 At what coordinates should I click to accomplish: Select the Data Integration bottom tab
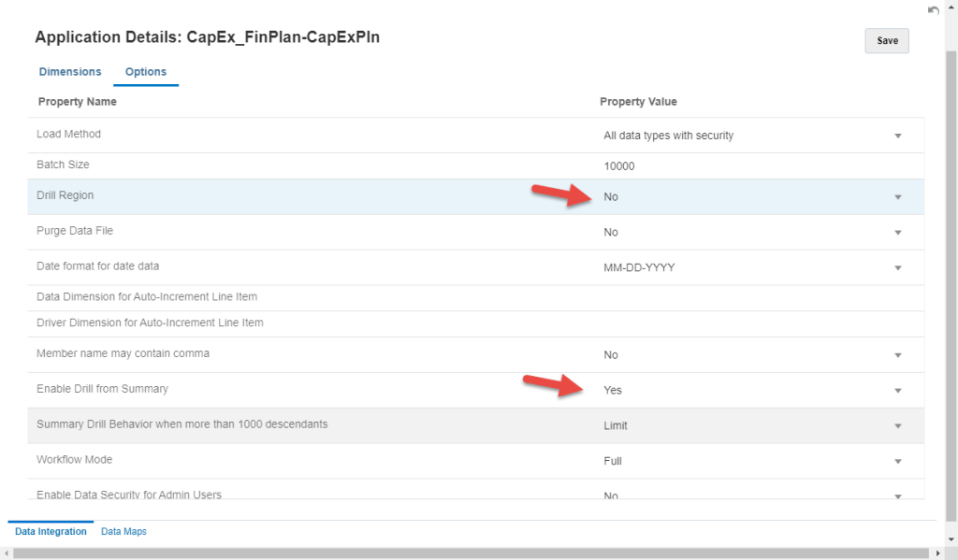tap(51, 532)
